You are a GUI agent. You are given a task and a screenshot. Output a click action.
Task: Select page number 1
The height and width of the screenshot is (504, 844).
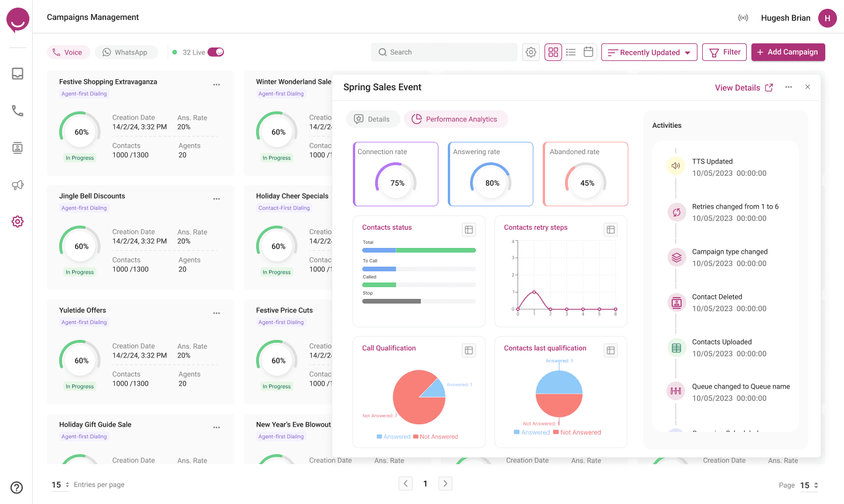point(426,483)
